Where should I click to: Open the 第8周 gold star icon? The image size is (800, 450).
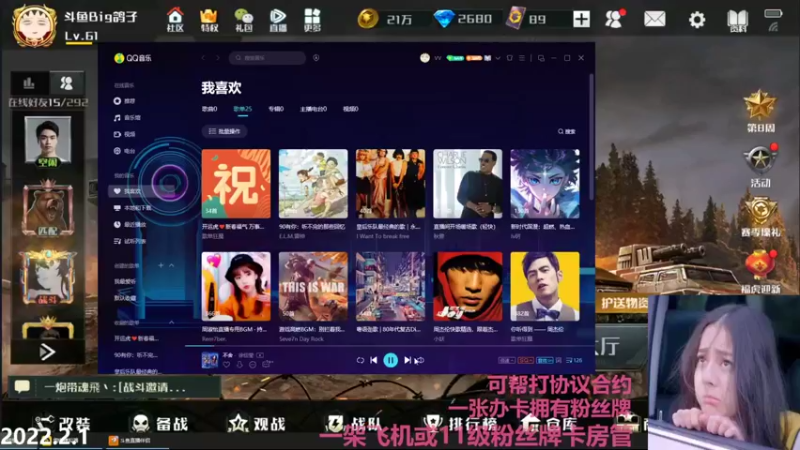pyautogui.click(x=760, y=110)
